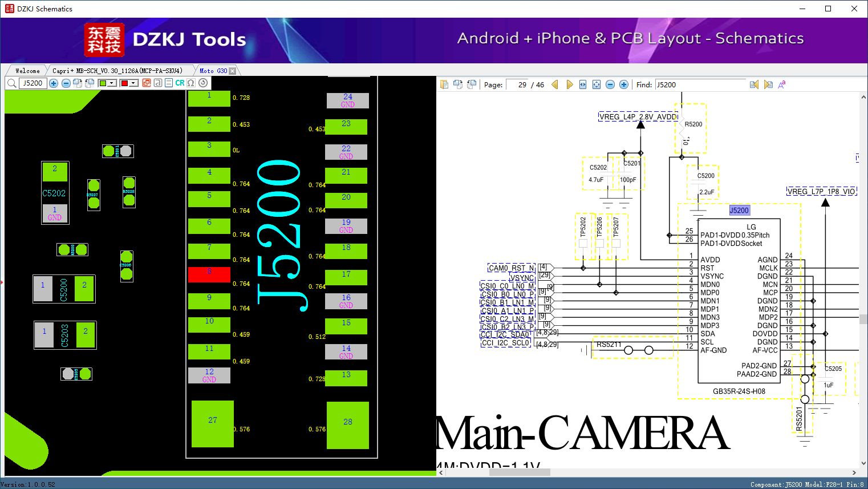Toggle the PCB text label 'a' icon

point(158,83)
